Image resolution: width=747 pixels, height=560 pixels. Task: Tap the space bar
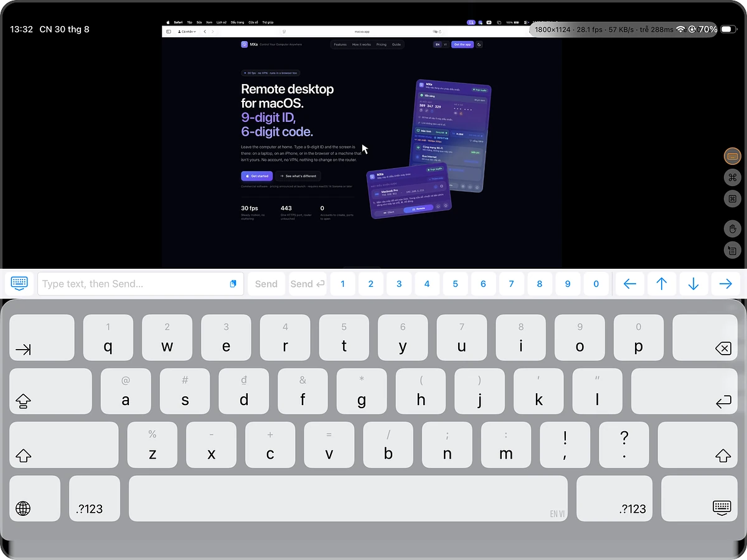point(348,498)
